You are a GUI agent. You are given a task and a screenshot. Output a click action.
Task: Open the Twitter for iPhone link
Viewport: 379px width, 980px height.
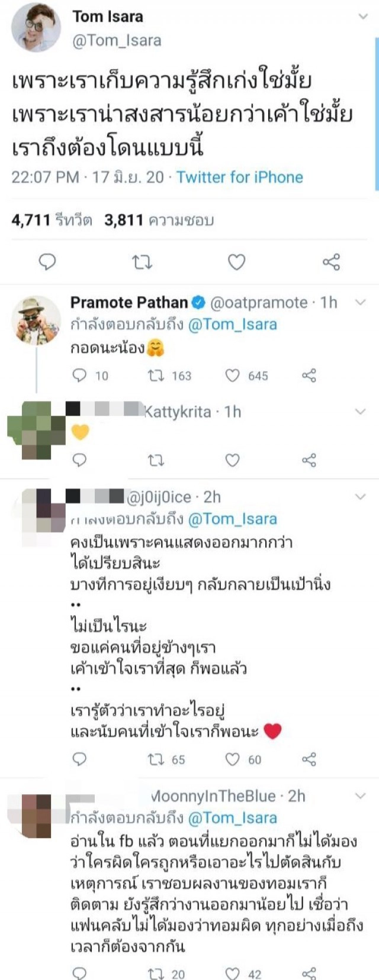click(x=240, y=177)
